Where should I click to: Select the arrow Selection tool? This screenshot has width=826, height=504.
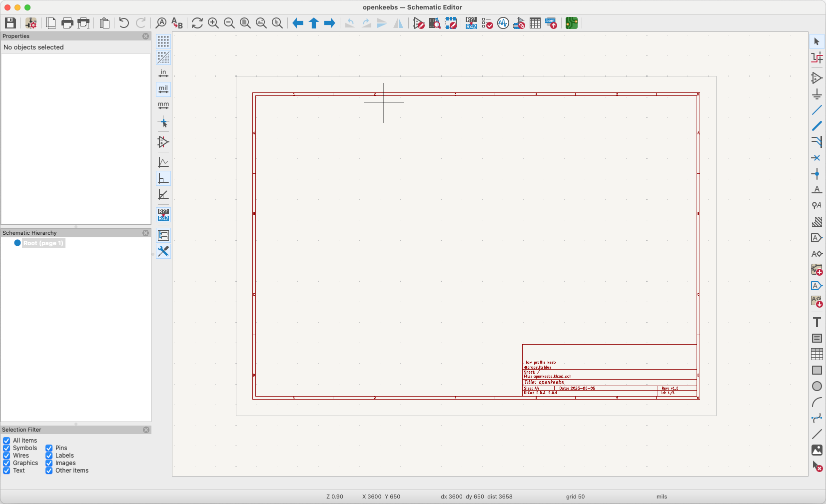click(817, 41)
